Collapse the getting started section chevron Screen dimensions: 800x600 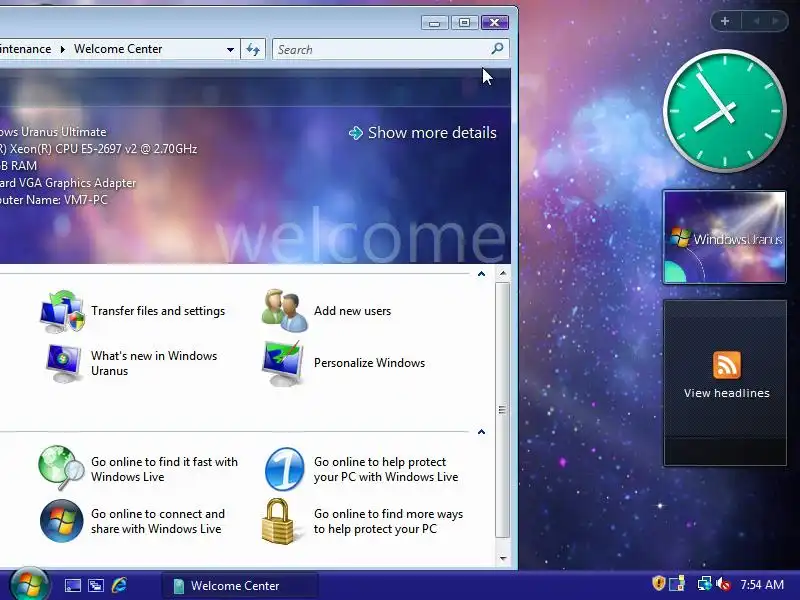[481, 274]
